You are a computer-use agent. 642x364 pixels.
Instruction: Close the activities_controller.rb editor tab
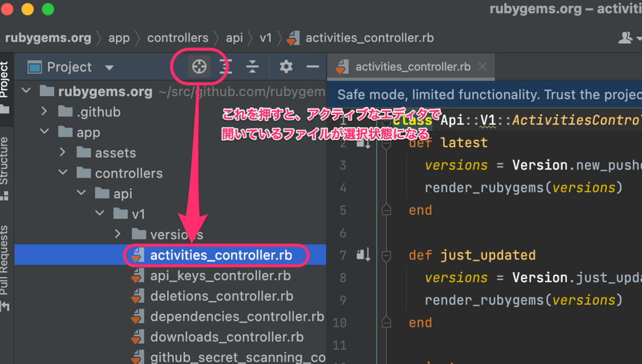coord(482,67)
